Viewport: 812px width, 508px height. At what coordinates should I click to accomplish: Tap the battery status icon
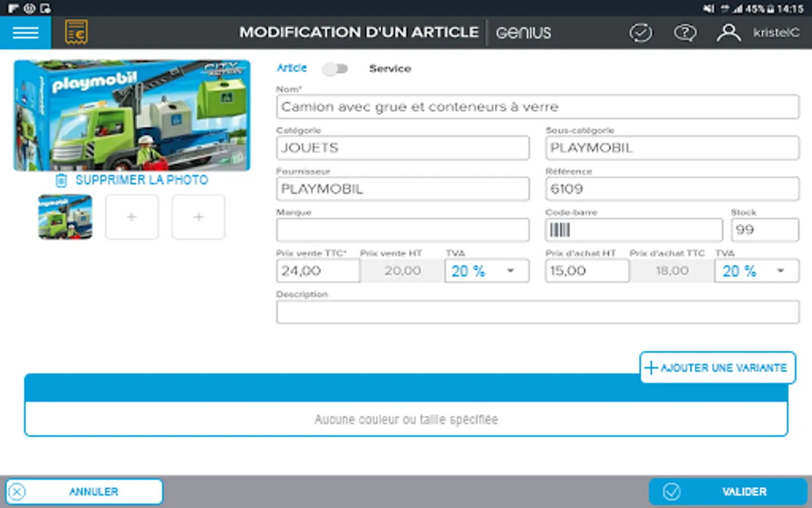[770, 8]
